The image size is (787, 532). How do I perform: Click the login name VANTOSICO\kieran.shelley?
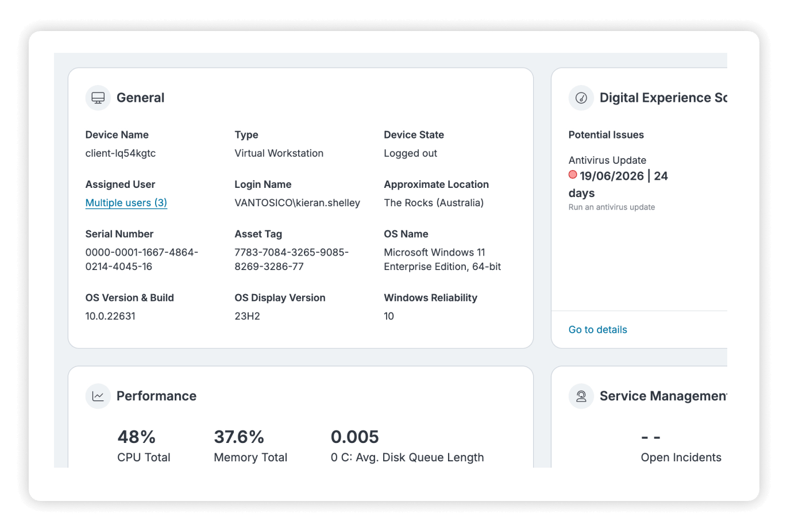[298, 203]
